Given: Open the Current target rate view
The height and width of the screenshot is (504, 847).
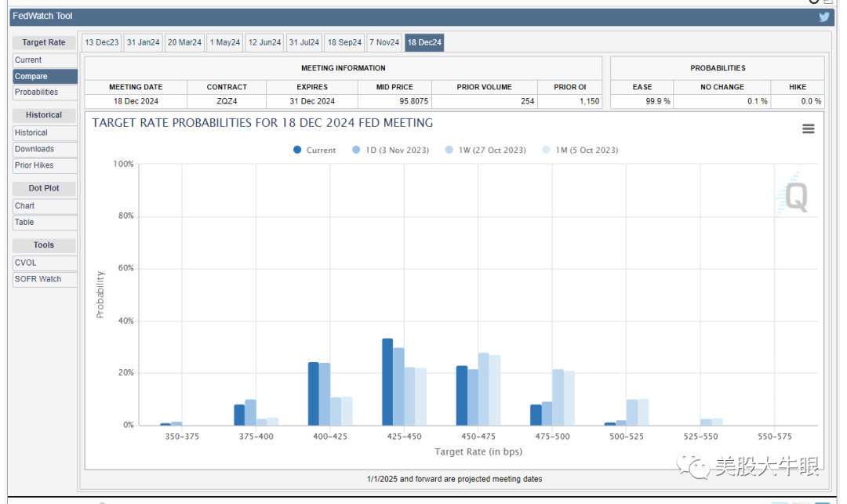Looking at the screenshot, I should click(45, 60).
